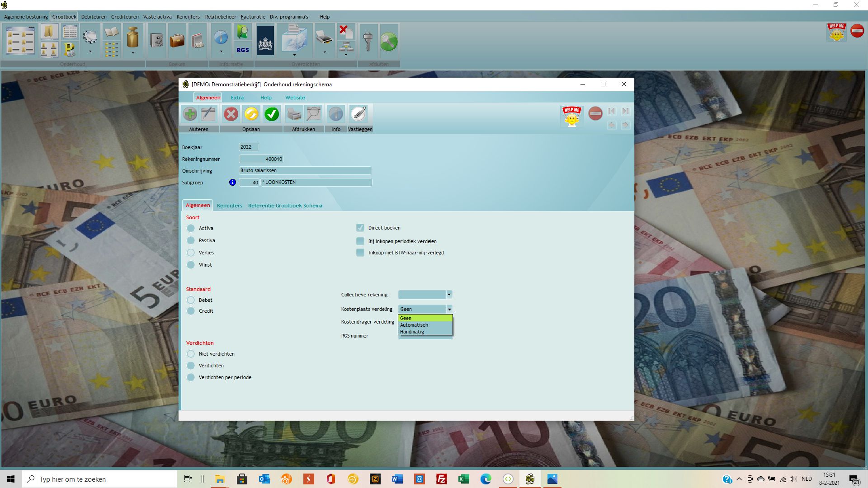
Task: Click the golden P book icon
Action: [x=70, y=49]
